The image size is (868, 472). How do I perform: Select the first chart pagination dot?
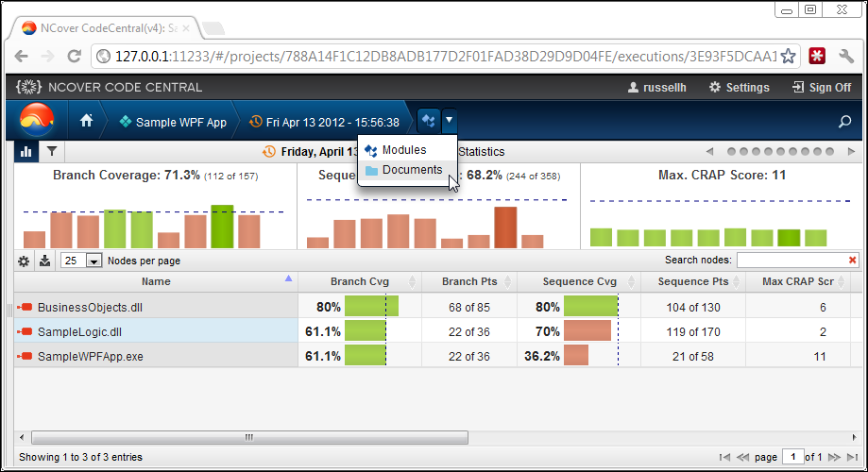[x=731, y=152]
